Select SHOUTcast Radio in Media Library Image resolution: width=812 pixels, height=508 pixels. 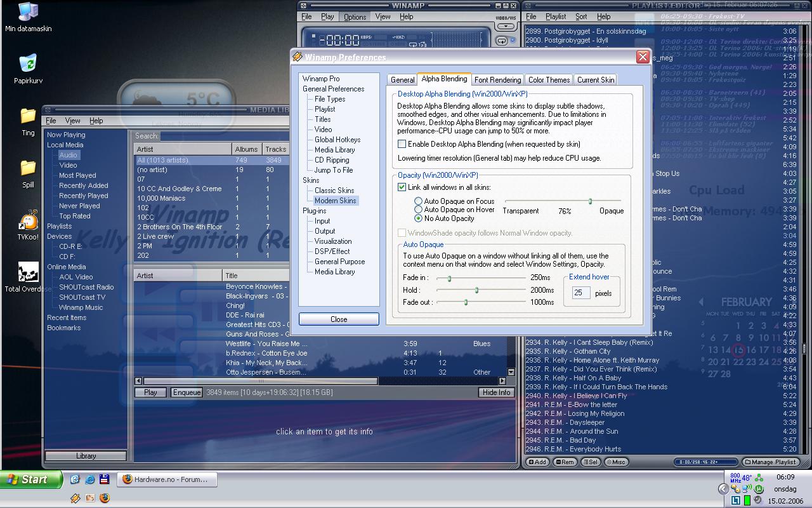(x=86, y=287)
